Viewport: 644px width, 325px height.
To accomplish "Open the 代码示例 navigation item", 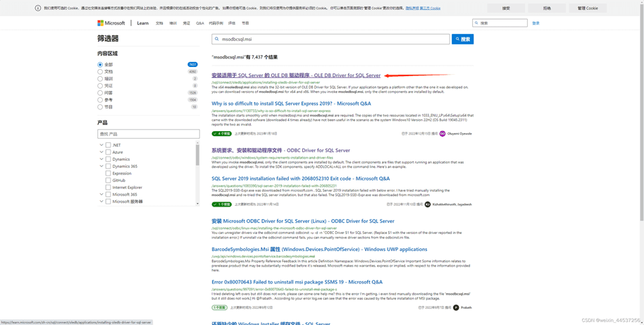I will (216, 23).
